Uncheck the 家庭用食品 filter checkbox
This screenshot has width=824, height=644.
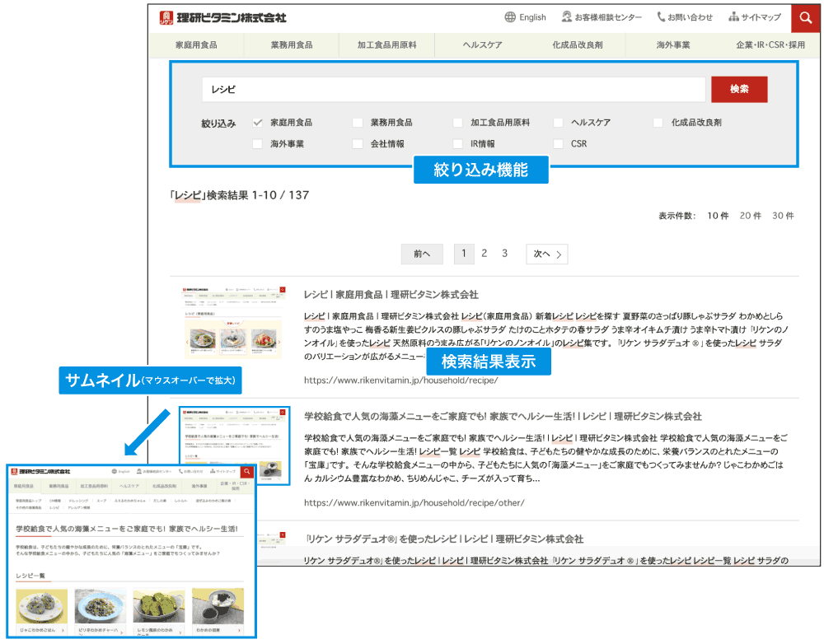click(257, 123)
